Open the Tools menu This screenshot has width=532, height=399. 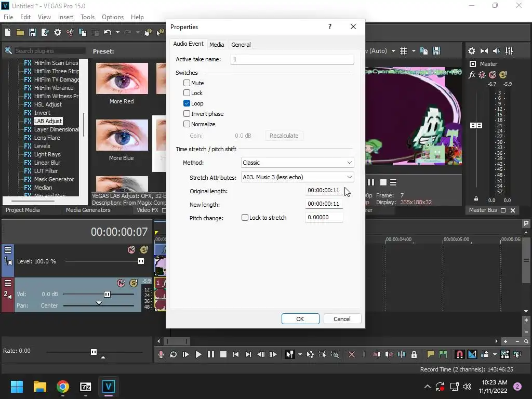(x=87, y=17)
